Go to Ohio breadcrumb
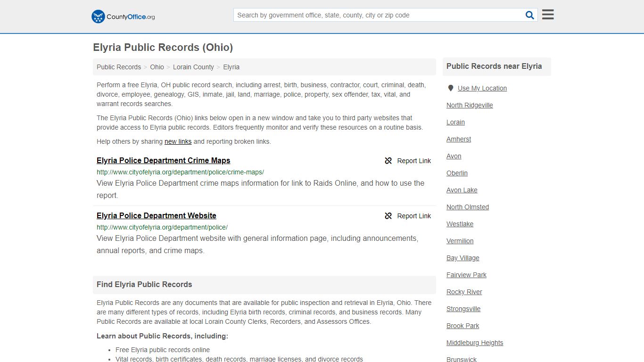 pyautogui.click(x=157, y=67)
